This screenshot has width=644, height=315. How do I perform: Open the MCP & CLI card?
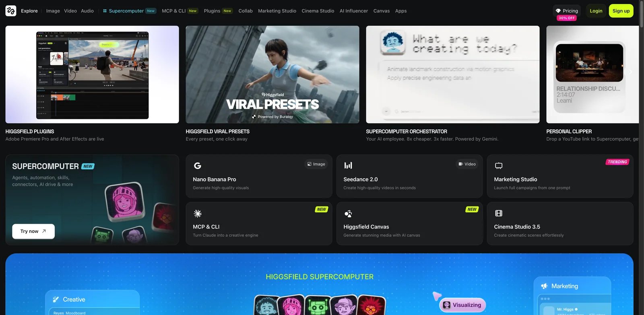[259, 224]
